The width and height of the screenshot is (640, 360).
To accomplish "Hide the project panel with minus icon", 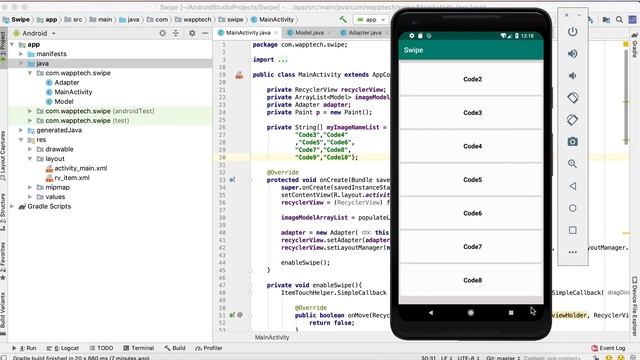I will coord(205,33).
